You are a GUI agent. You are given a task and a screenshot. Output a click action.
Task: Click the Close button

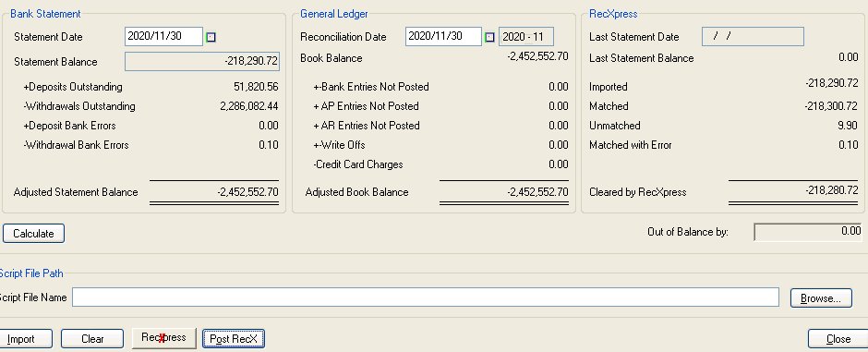point(838,339)
